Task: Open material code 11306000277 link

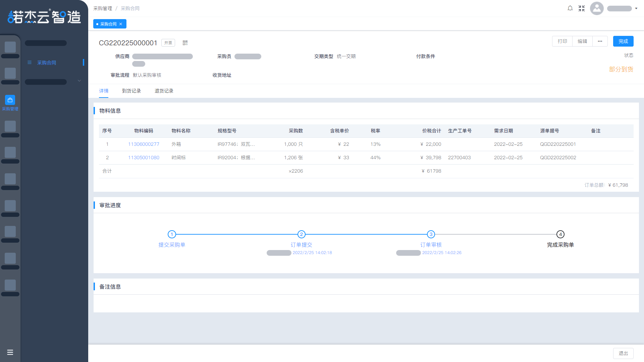Action: point(144,144)
